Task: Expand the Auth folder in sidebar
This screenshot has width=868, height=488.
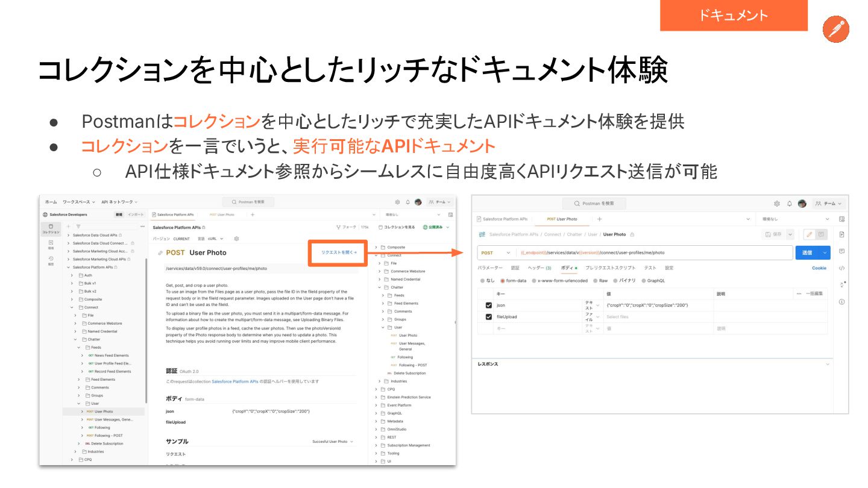Action: [x=72, y=275]
